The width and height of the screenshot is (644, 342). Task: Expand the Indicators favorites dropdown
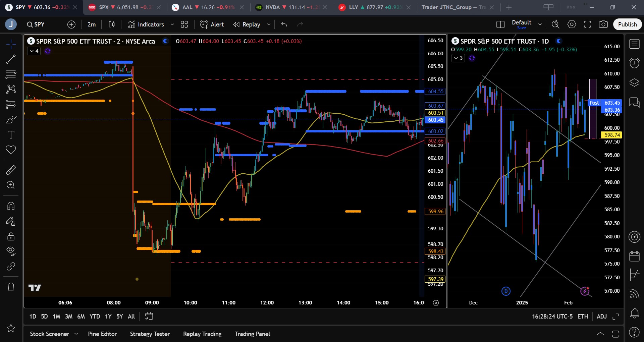pyautogui.click(x=172, y=24)
